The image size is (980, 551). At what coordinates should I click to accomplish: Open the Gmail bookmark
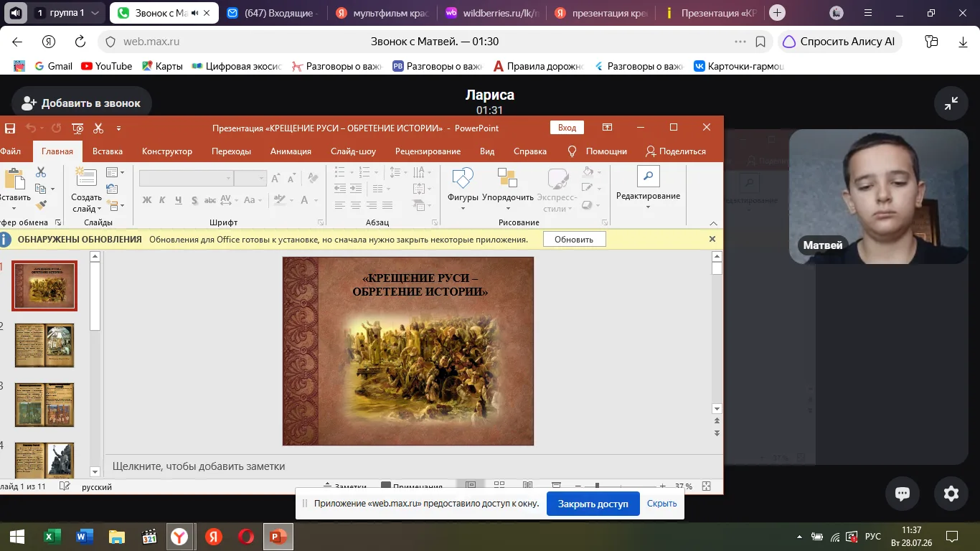click(x=53, y=66)
